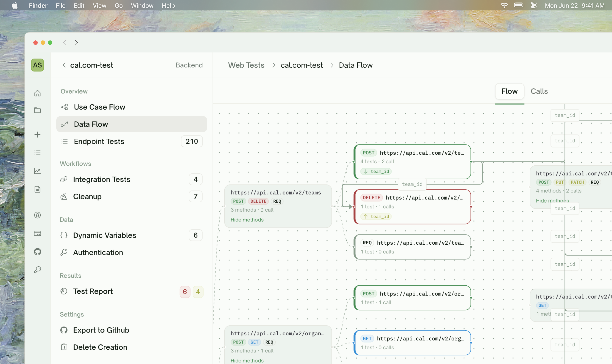Open the Test Report
The width and height of the screenshot is (612, 364).
[132, 291]
